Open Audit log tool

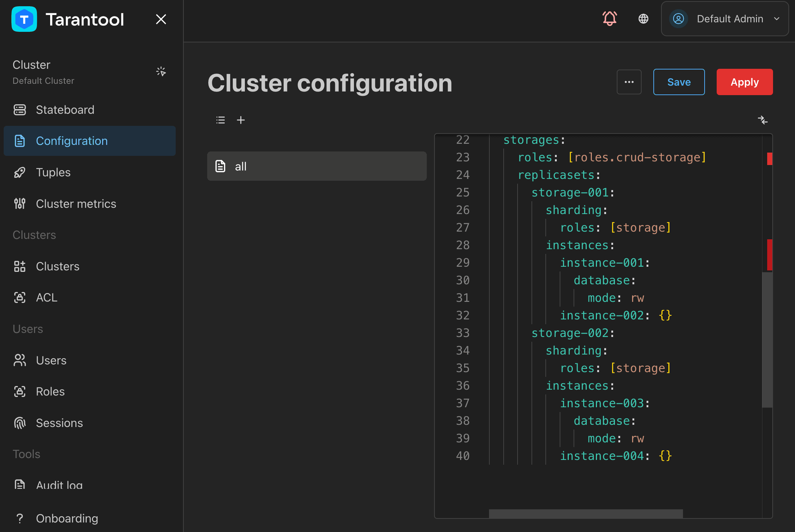click(x=90, y=485)
